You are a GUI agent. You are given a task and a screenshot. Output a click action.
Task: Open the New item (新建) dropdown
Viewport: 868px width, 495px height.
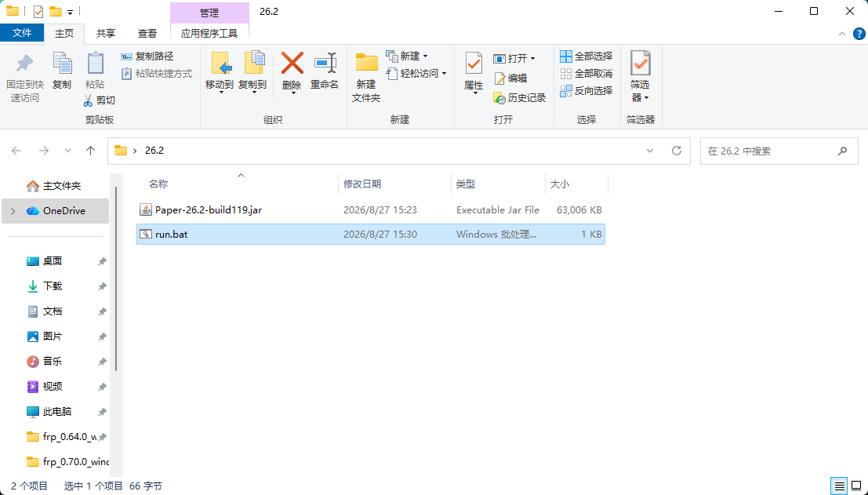[x=407, y=56]
